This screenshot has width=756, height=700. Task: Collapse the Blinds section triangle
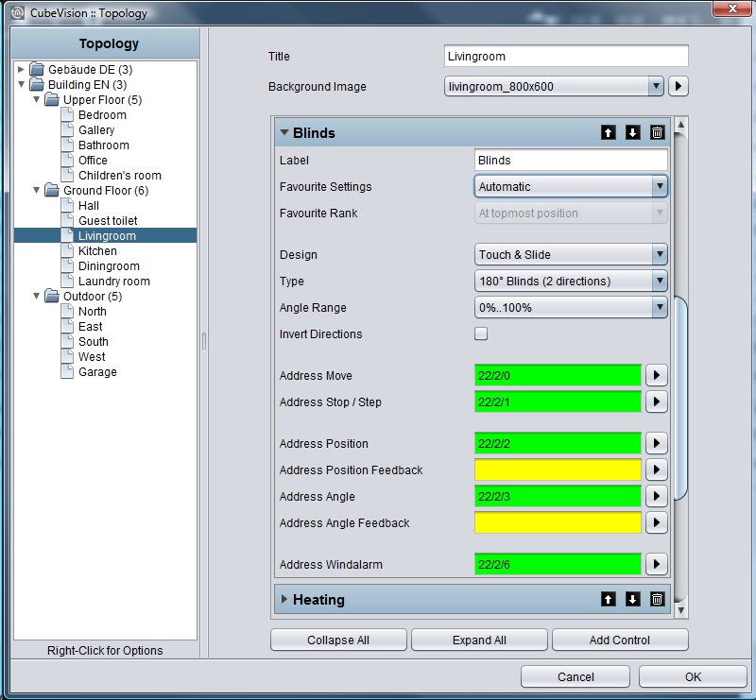click(x=284, y=132)
